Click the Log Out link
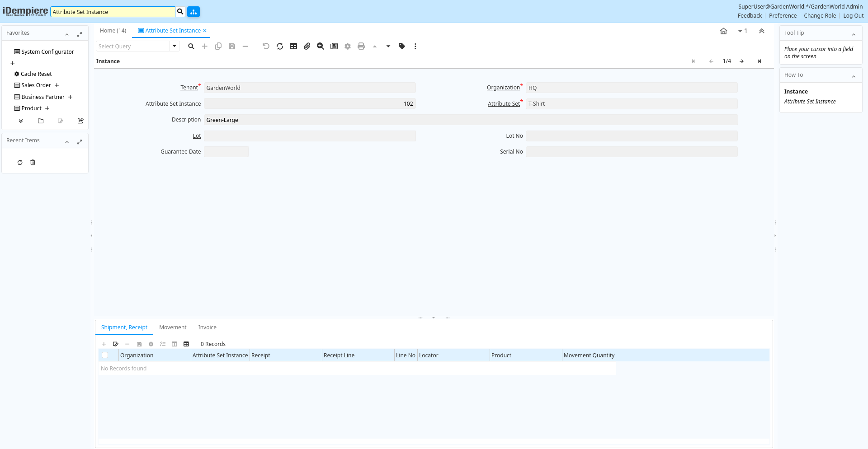The width and height of the screenshot is (868, 449). tap(853, 16)
